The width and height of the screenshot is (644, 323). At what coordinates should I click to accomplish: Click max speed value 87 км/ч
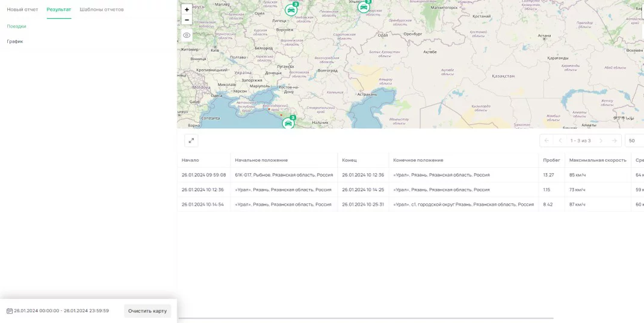click(577, 205)
